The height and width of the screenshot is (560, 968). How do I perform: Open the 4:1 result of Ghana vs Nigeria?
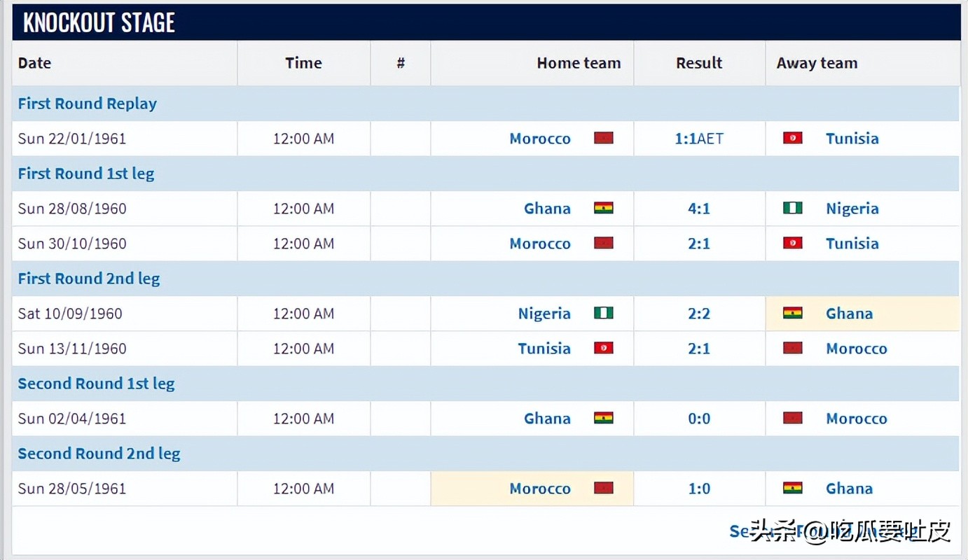coord(699,209)
